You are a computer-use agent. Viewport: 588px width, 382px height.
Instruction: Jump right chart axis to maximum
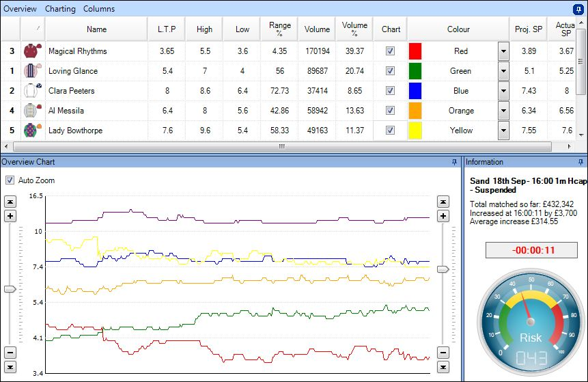coord(443,202)
